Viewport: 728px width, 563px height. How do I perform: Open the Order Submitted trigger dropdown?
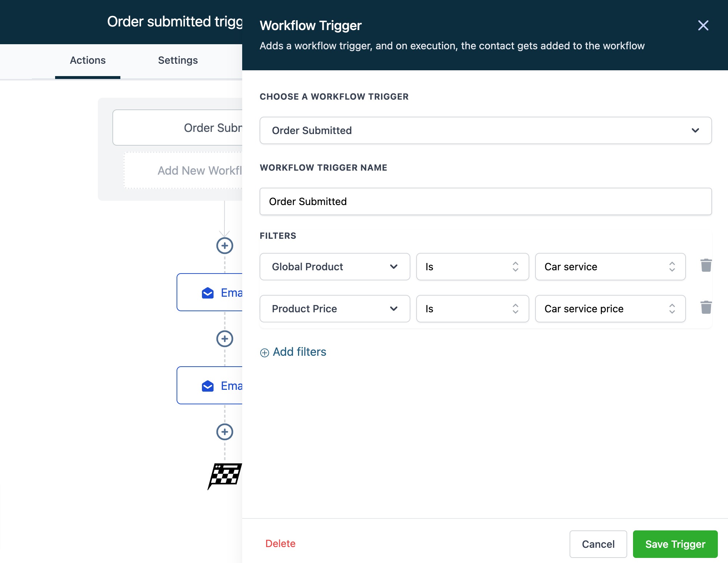point(485,130)
